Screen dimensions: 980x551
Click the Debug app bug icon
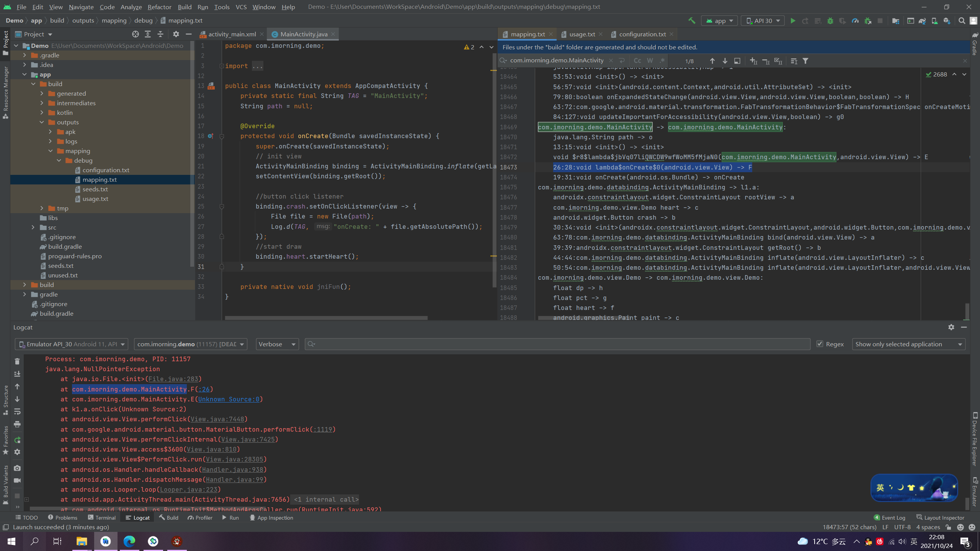(x=830, y=21)
